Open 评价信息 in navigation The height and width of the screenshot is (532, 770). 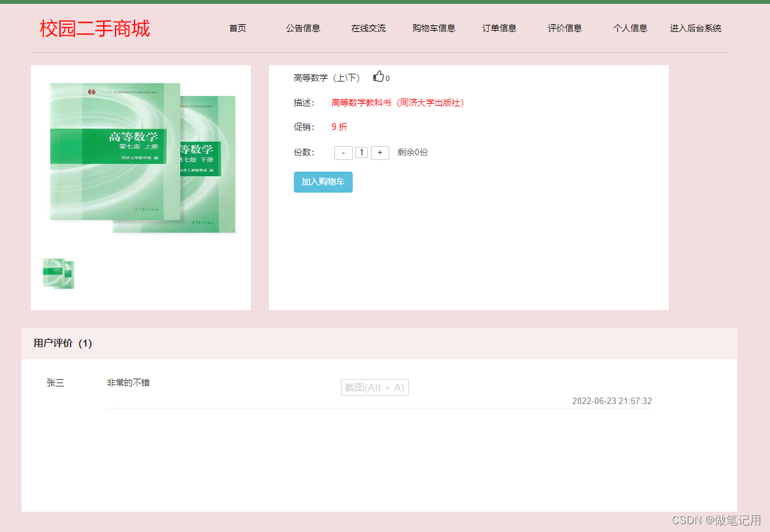pyautogui.click(x=565, y=28)
